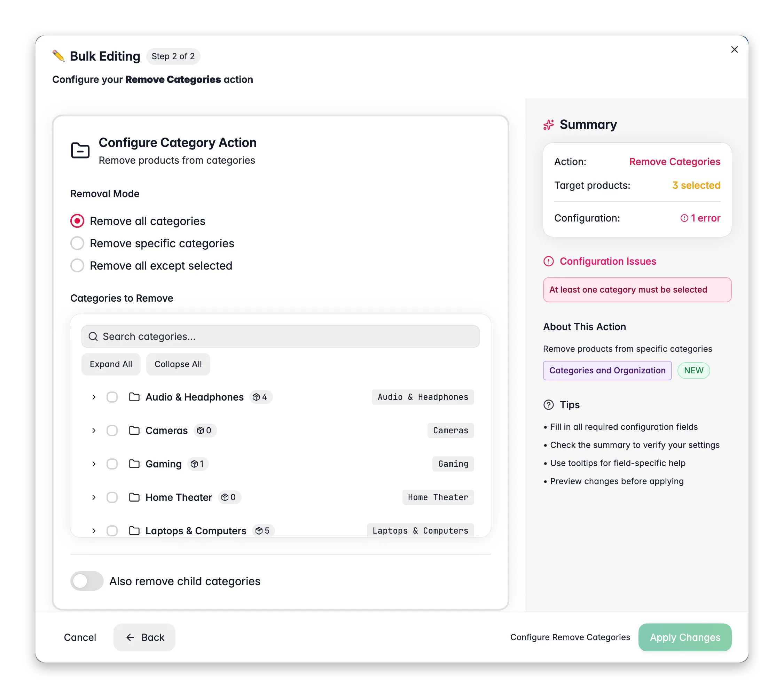Click the Audio & Headphones path tag
Screen dimensions: 784x698
tap(423, 397)
